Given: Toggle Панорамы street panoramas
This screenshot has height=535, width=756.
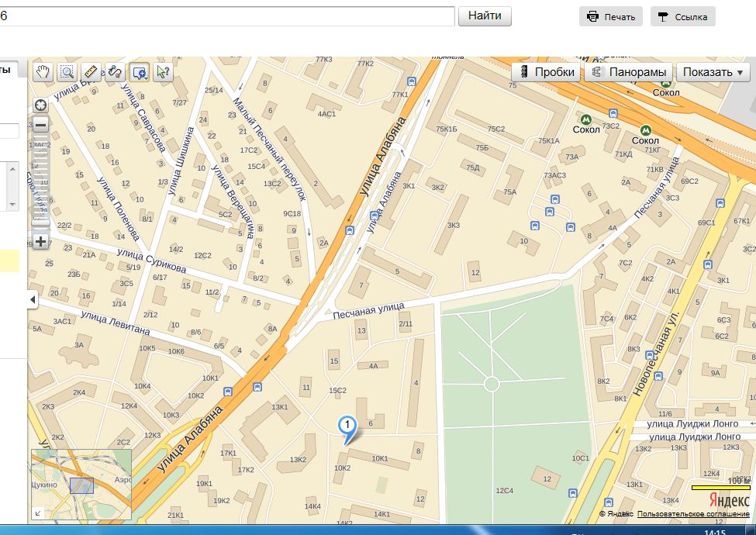Looking at the screenshot, I should point(629,72).
